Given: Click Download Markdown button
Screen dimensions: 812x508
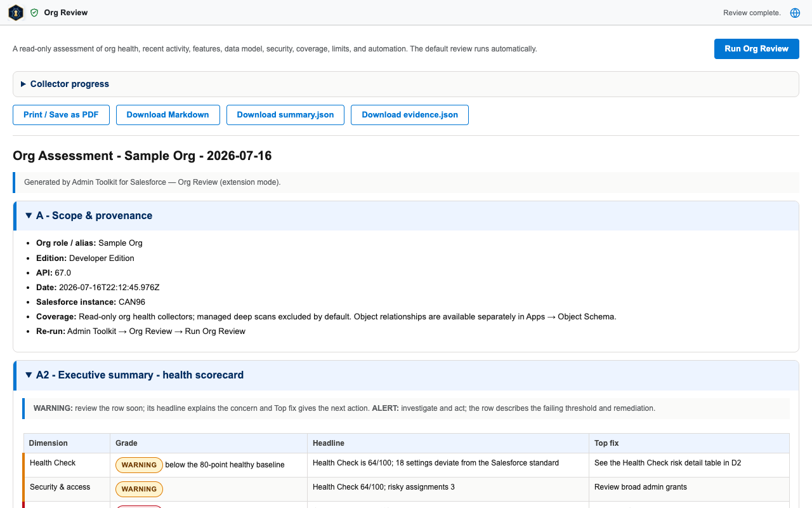Looking at the screenshot, I should click(x=167, y=115).
